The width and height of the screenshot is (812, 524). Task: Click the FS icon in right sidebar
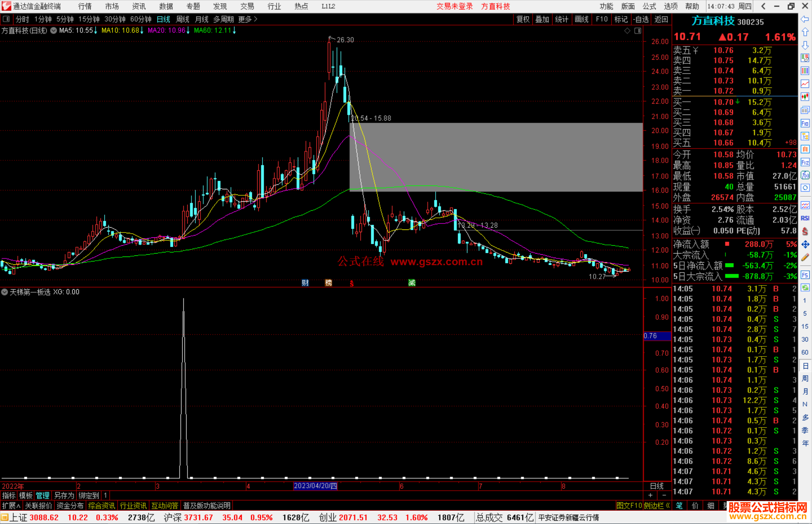point(805,275)
